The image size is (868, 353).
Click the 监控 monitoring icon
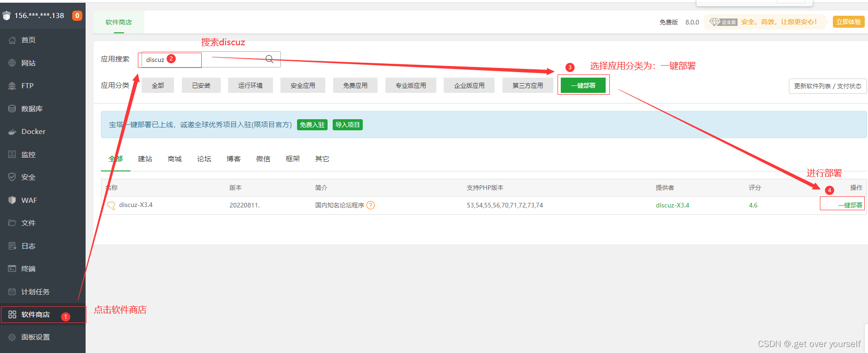click(12, 154)
